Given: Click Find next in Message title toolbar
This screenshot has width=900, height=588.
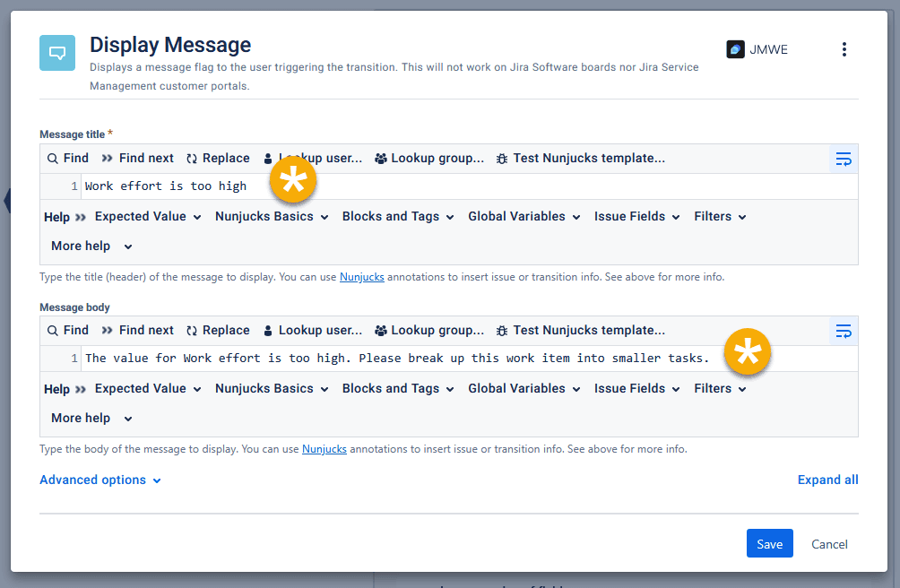Looking at the screenshot, I should (x=138, y=159).
